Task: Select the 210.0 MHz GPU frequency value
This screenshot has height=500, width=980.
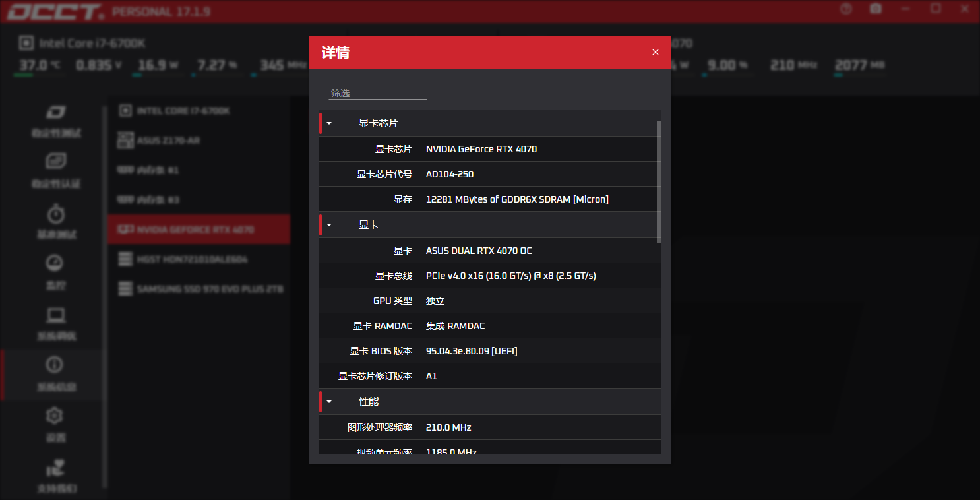Action: coord(448,427)
